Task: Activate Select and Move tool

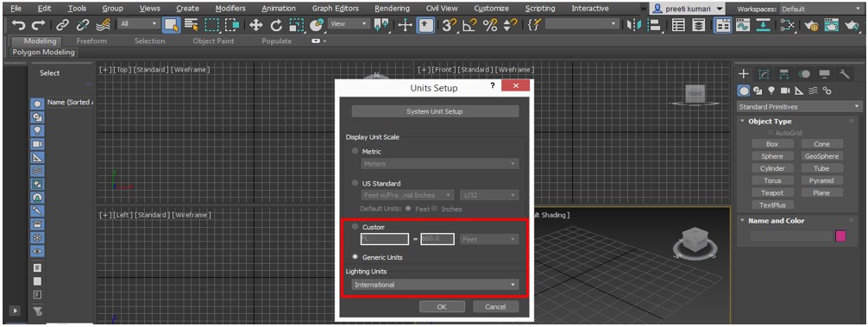Action: click(255, 24)
